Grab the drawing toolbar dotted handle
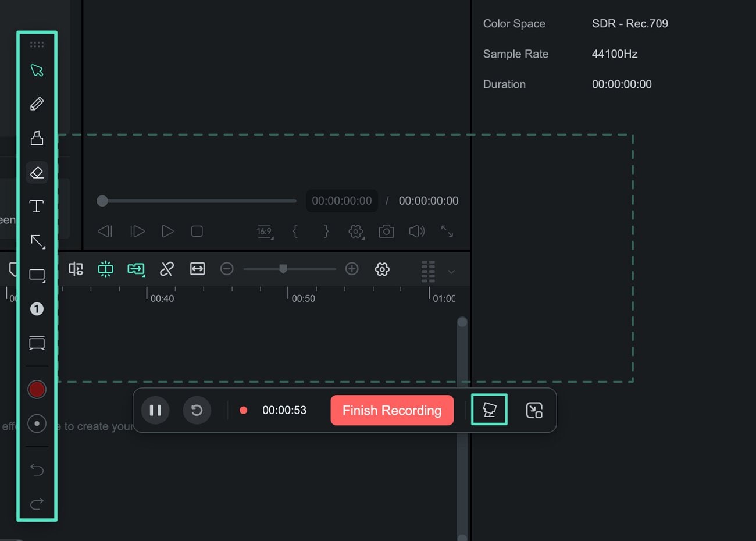Viewport: 756px width, 541px height. click(37, 45)
